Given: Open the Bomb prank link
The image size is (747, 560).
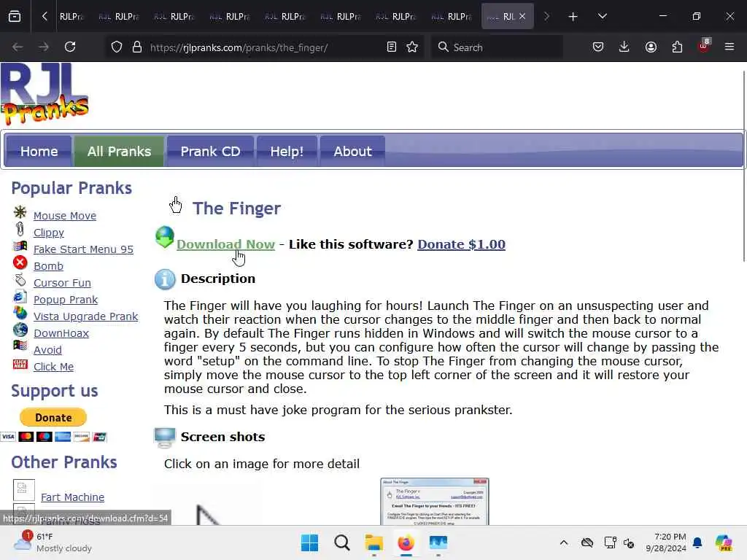Looking at the screenshot, I should tap(48, 265).
